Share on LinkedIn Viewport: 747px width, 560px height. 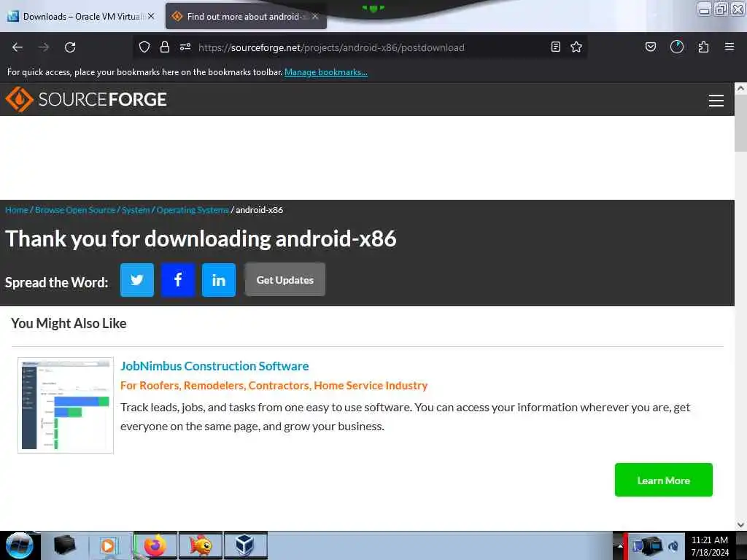219,280
